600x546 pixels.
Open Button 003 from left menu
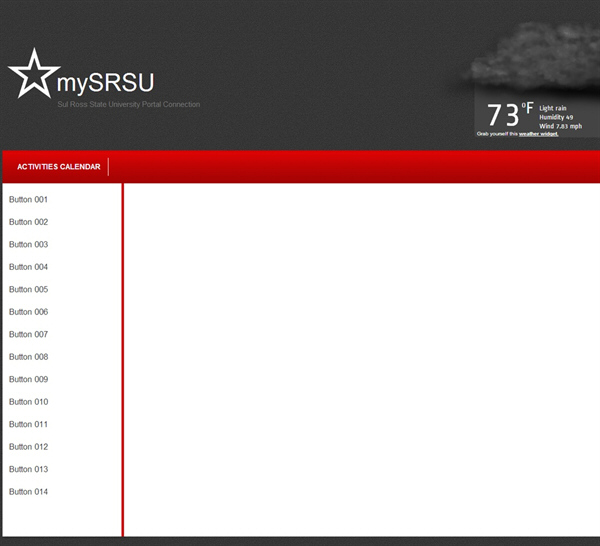[29, 245]
